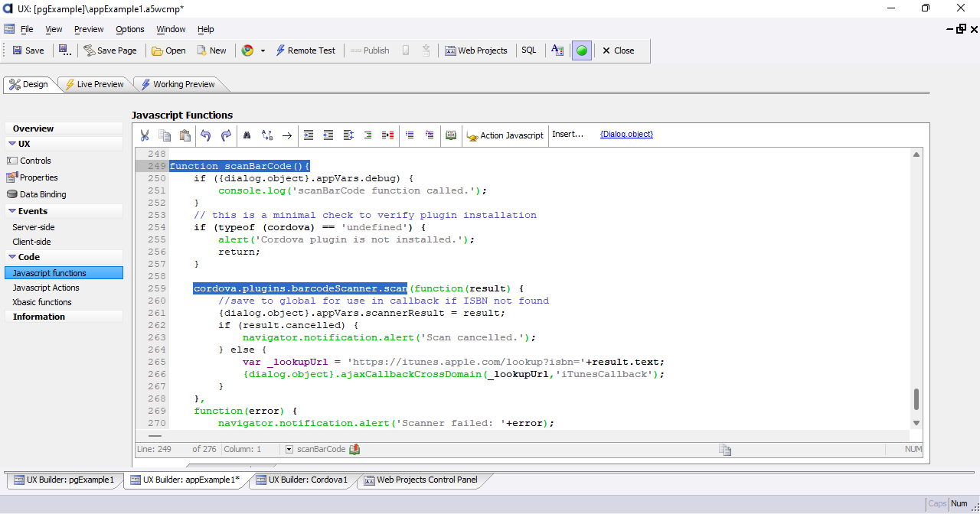Image resolution: width=980 pixels, height=514 pixels.
Task: Click the Alpha app icon in title bar
Action: [x=9, y=8]
